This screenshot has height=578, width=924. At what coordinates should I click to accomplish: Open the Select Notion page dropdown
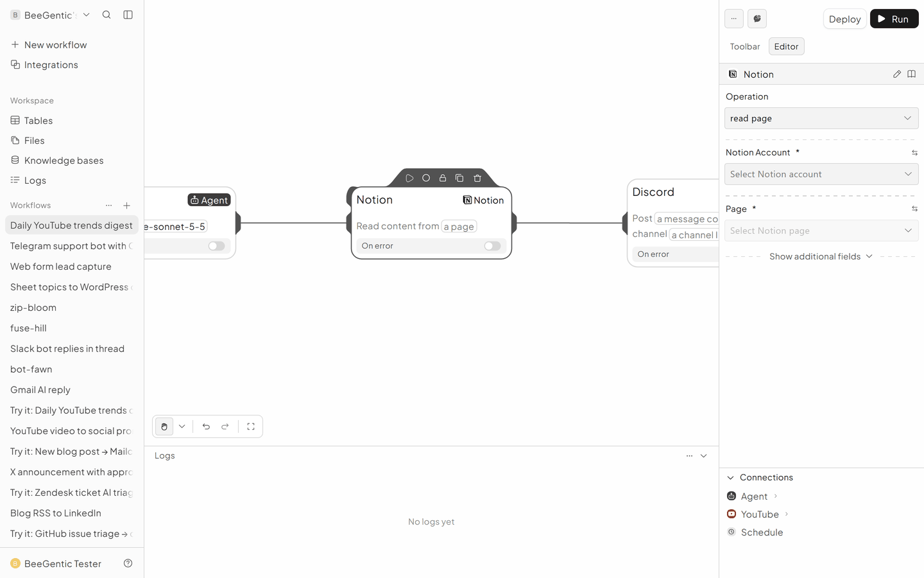point(821,231)
